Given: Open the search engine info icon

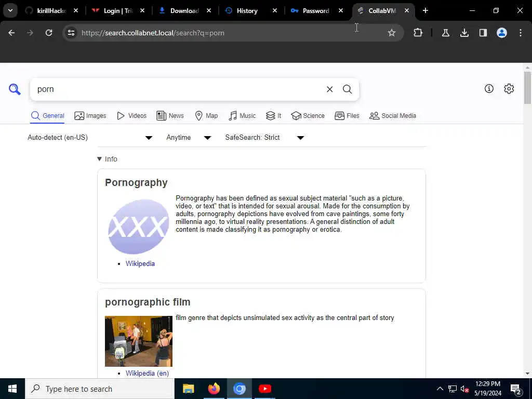Looking at the screenshot, I should tap(489, 88).
